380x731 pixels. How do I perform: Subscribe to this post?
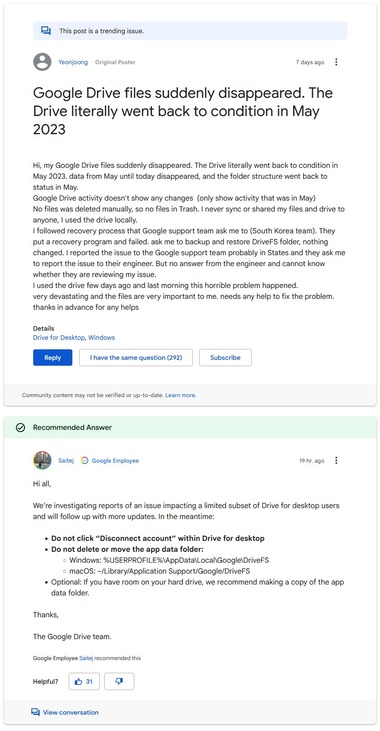(225, 358)
